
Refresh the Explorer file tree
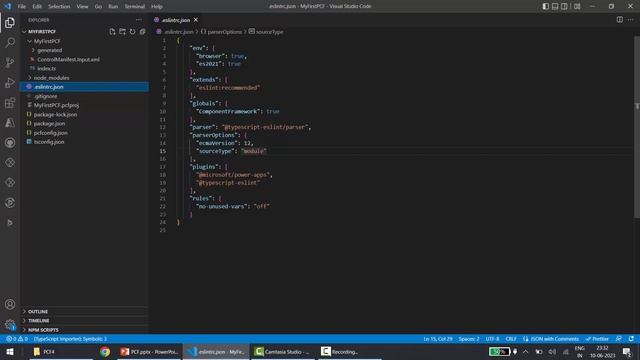pyautogui.click(x=132, y=31)
